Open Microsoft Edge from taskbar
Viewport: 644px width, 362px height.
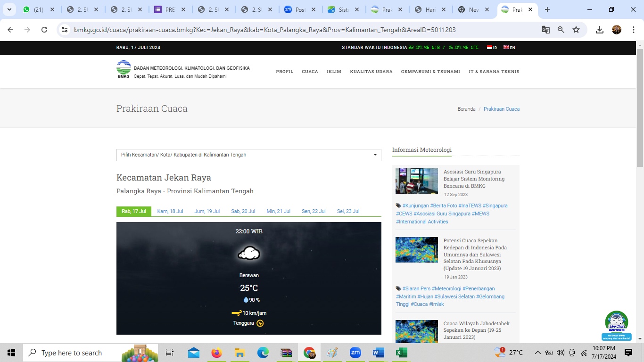(x=263, y=353)
